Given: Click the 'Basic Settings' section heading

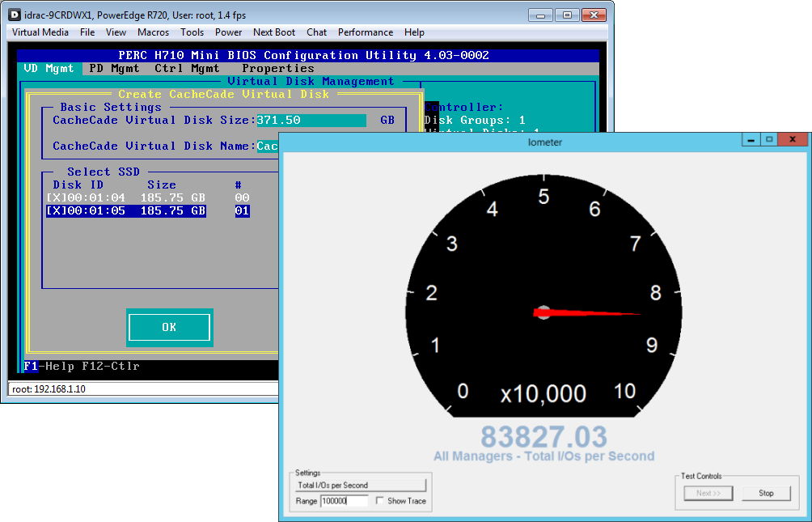Looking at the screenshot, I should pyautogui.click(x=111, y=108).
